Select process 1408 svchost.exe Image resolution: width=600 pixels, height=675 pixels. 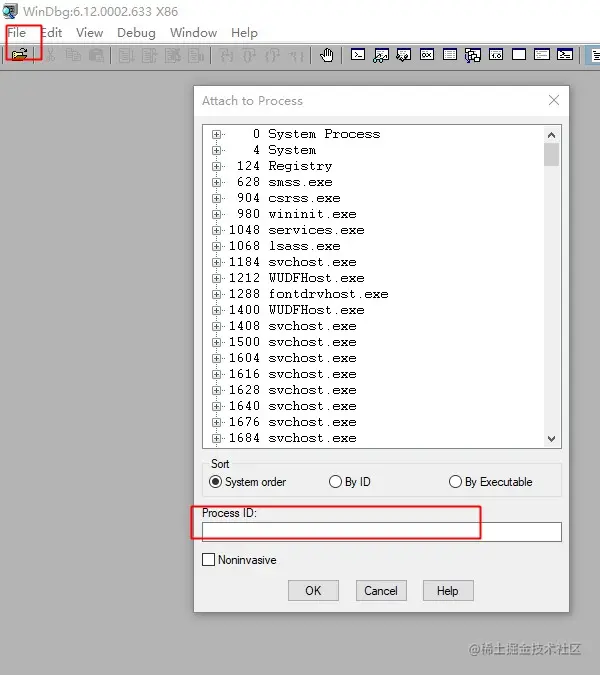point(293,326)
